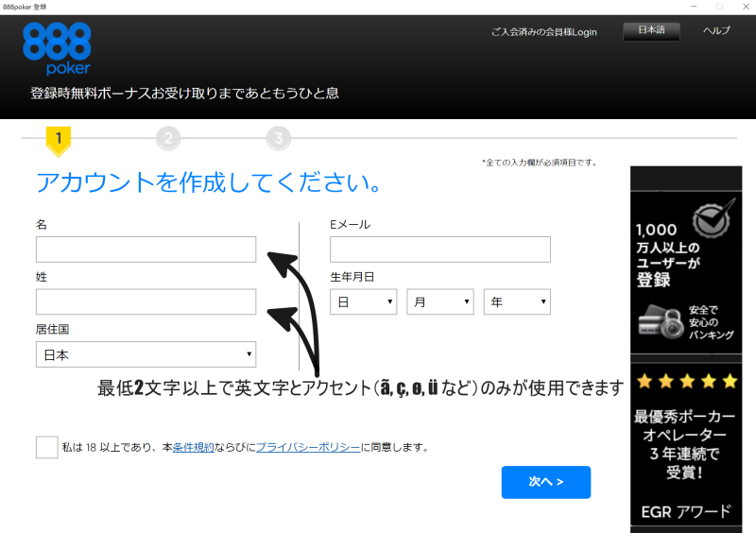Screen dimensions: 756x533
Task: Open the 年 year dropdown
Action: (x=517, y=302)
